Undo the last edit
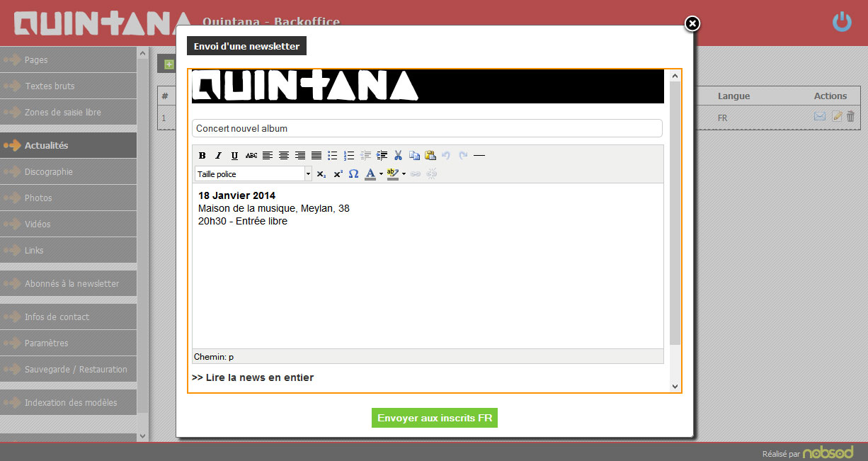This screenshot has width=868, height=461. pyautogui.click(x=446, y=155)
